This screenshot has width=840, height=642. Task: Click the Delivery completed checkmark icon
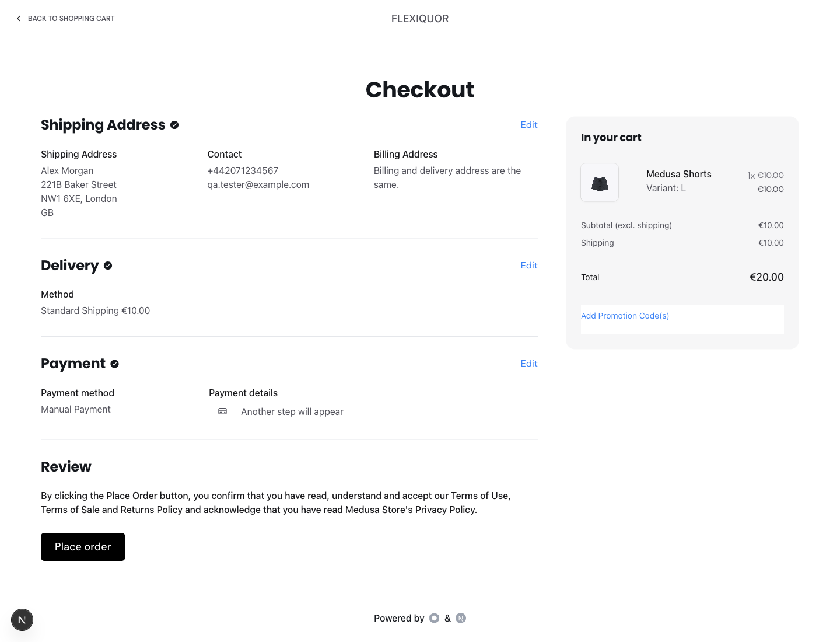108,266
